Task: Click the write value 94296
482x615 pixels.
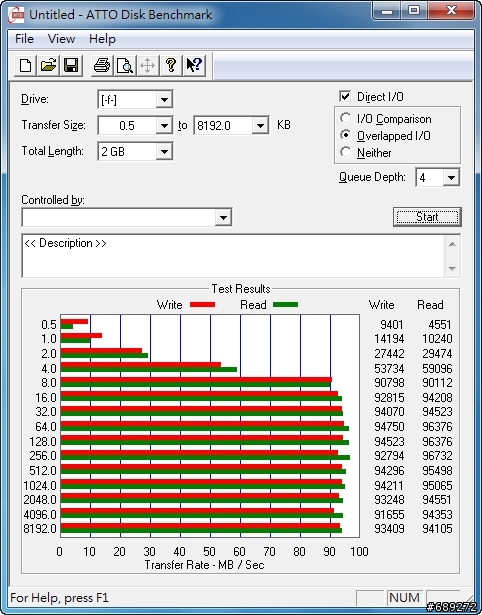Action: click(x=389, y=471)
